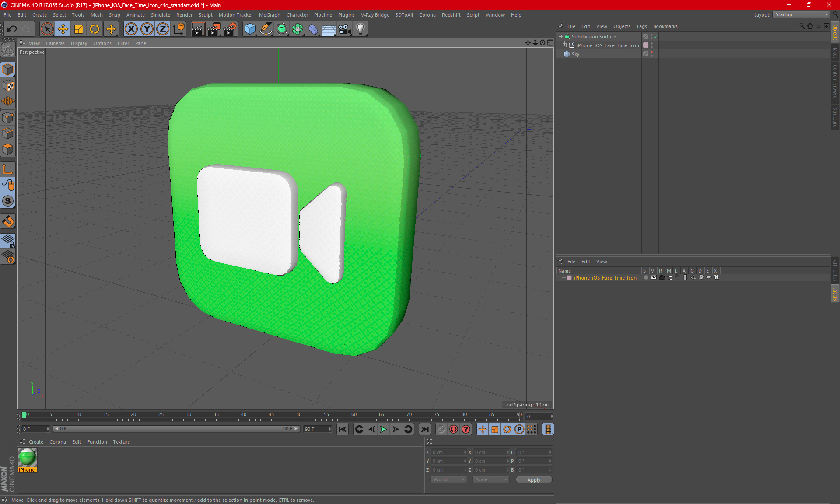Toggle layer lock for iPhone_iOS_Face_Time_Icon
840x504 pixels.
(677, 277)
